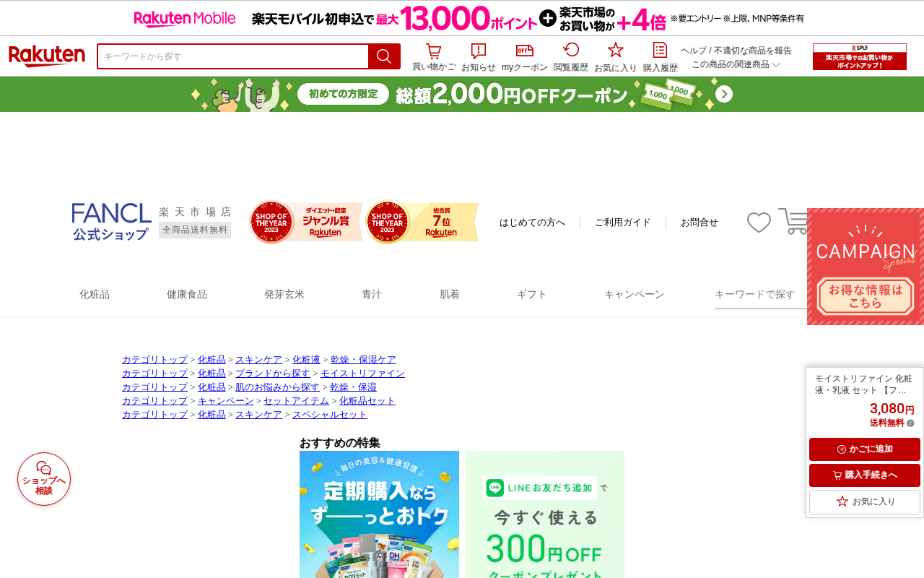Open the 定期購入ならずーっとおトク banner
The height and width of the screenshot is (578, 924).
click(379, 514)
